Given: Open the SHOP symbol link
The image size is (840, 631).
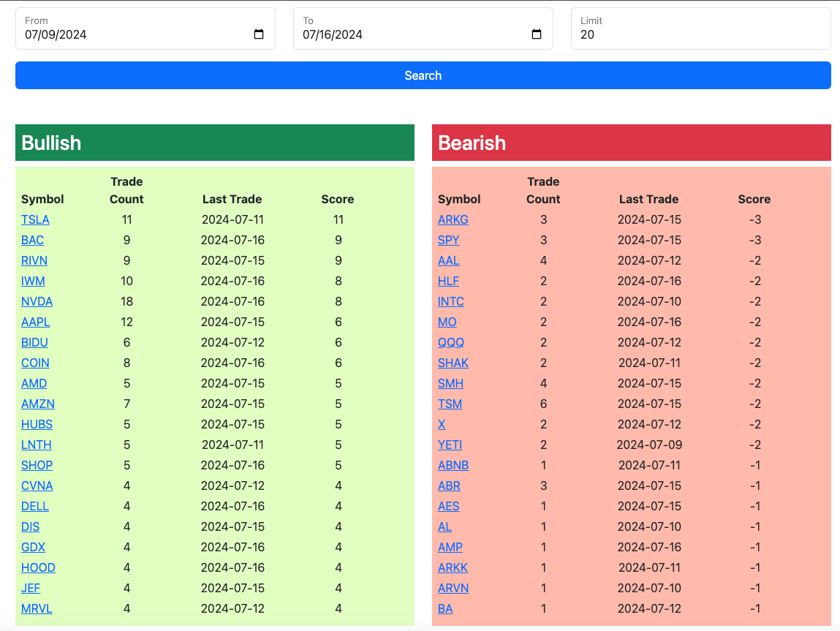Looking at the screenshot, I should pyautogui.click(x=37, y=466).
